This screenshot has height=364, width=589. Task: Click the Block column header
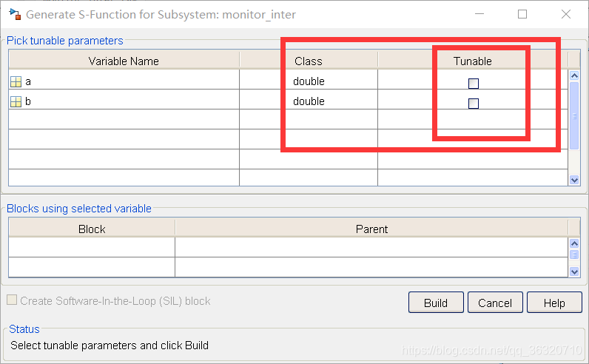(x=92, y=229)
